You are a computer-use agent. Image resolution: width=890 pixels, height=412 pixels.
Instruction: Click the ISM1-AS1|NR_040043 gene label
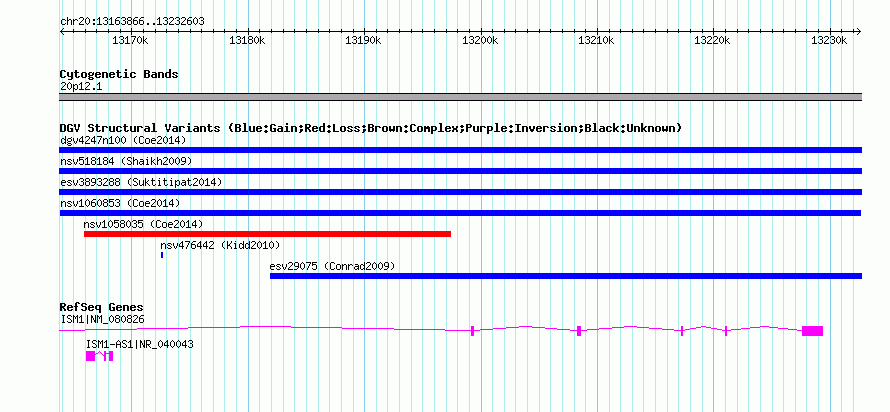[x=140, y=344]
